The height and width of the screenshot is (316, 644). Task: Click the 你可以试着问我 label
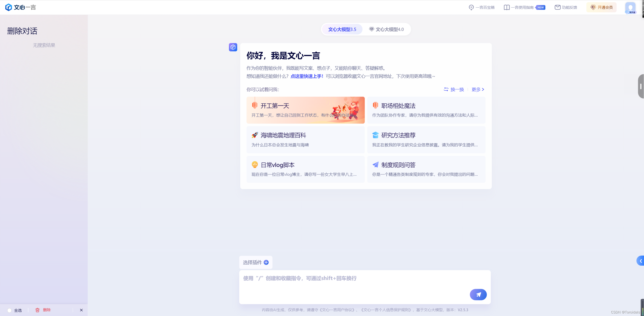click(263, 89)
